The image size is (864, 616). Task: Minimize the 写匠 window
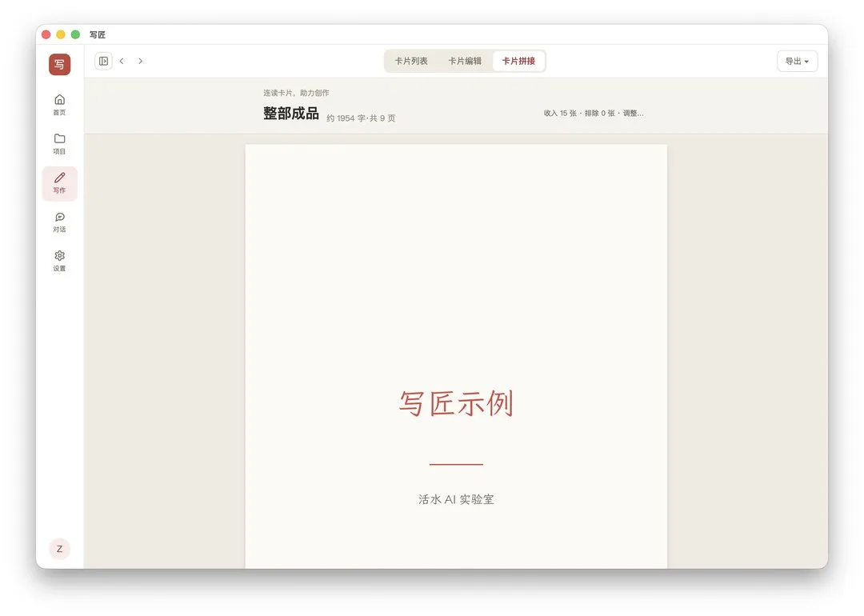click(61, 34)
